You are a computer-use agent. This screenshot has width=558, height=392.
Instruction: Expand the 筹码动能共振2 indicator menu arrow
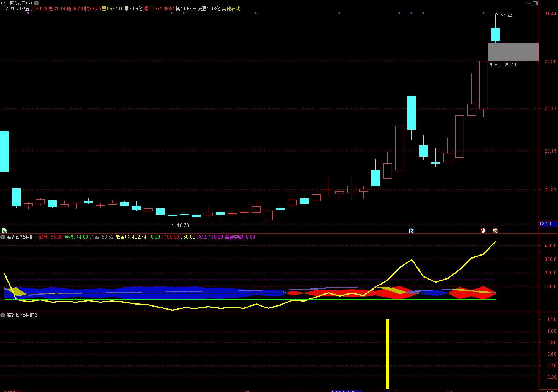[x=3, y=315]
